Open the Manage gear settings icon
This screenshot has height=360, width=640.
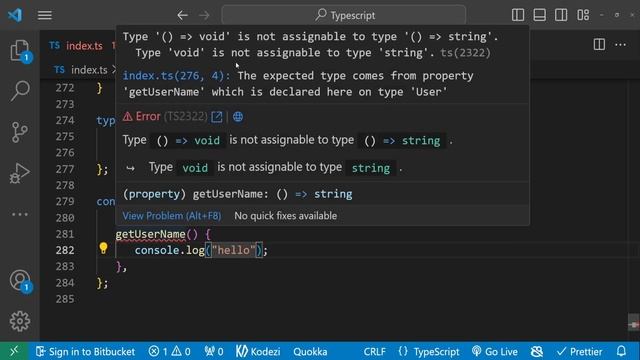coord(20,322)
